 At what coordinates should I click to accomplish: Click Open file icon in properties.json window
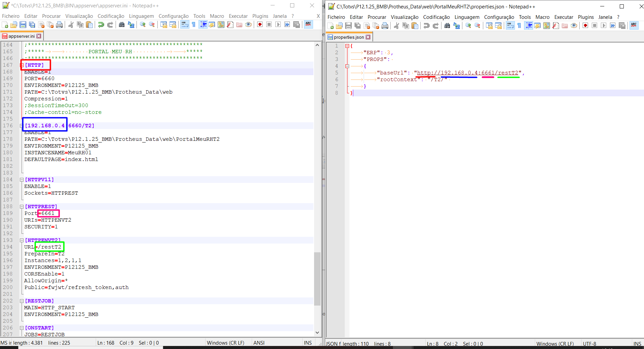(339, 26)
